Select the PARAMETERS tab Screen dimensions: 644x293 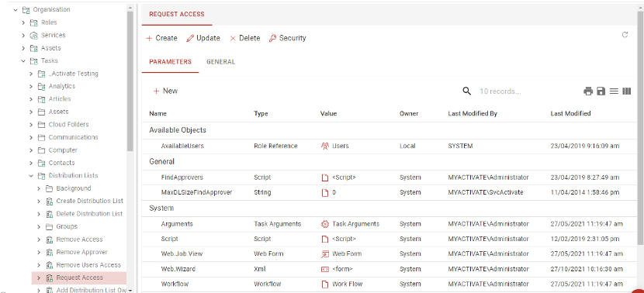tap(170, 62)
